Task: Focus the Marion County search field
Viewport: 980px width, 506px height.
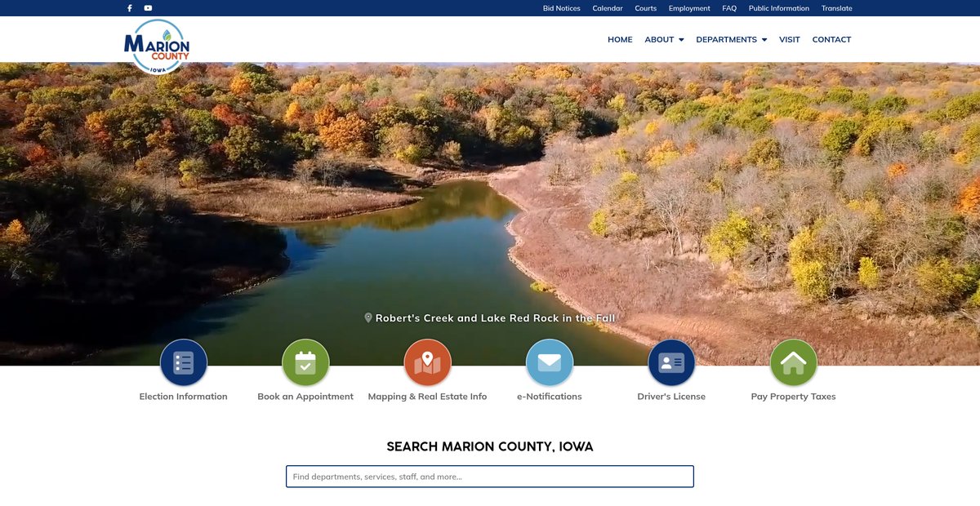Action: tap(490, 477)
